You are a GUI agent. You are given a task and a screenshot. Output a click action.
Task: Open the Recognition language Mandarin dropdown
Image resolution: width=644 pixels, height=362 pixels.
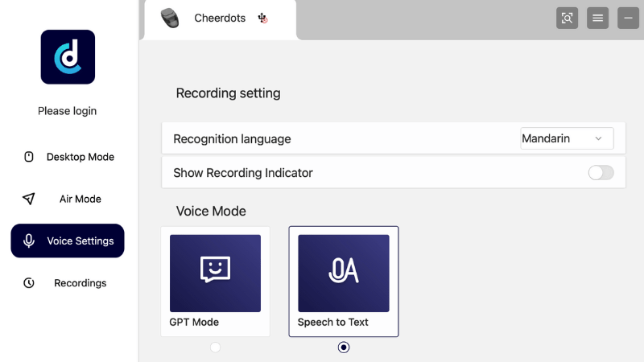tap(567, 138)
